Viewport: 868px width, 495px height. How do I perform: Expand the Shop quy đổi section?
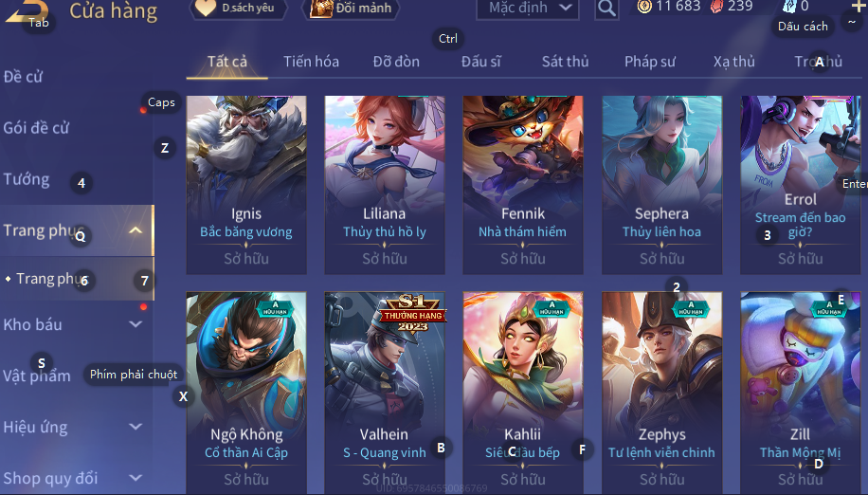(x=136, y=478)
